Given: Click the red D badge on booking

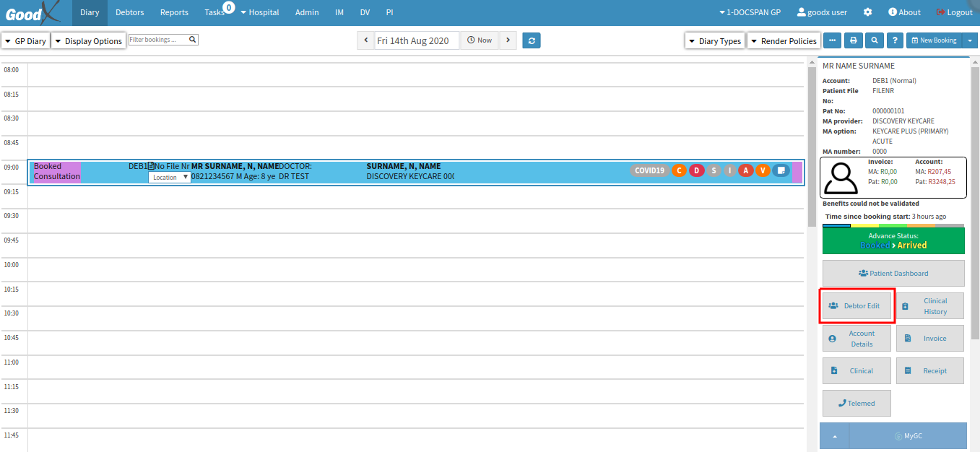Looking at the screenshot, I should point(696,170).
